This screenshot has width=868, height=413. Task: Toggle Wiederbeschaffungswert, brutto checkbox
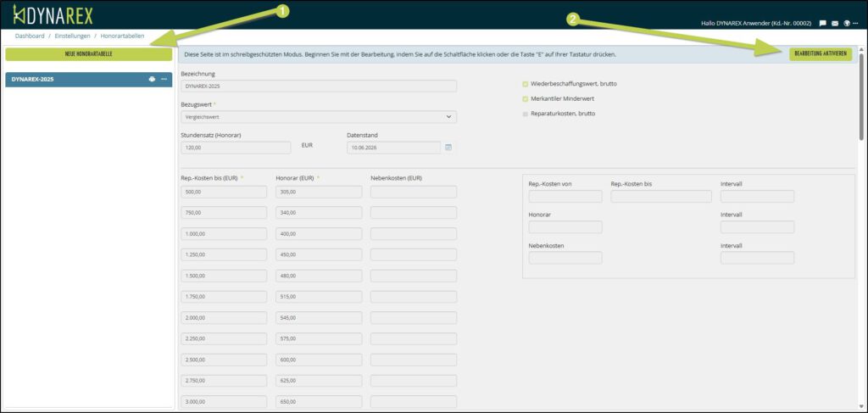[526, 84]
